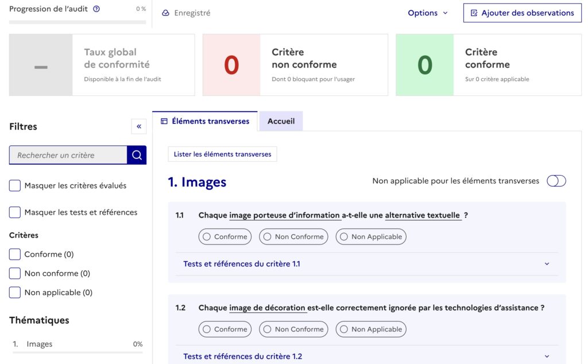Viewport: 588px width, 364px height.
Task: Check Masquer les critères évalués
Action: [x=14, y=185]
